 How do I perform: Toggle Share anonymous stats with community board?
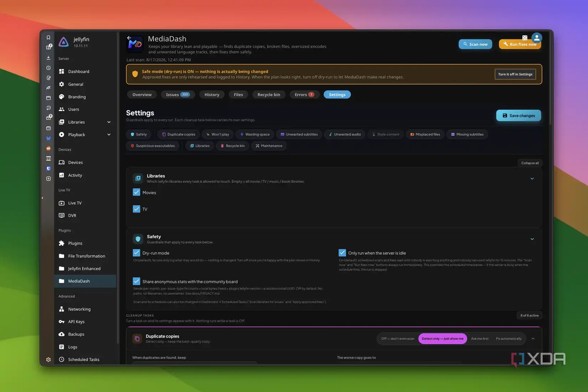tap(136, 281)
